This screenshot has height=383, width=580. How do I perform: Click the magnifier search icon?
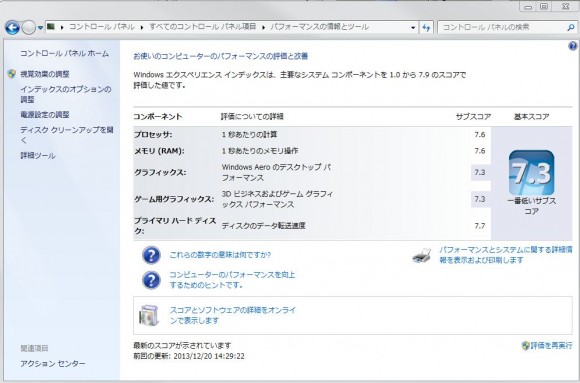tap(570, 27)
